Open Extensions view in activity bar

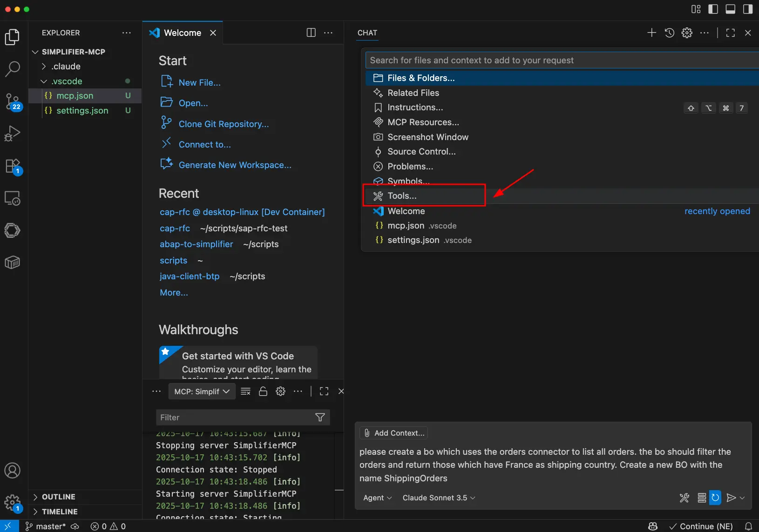click(13, 166)
